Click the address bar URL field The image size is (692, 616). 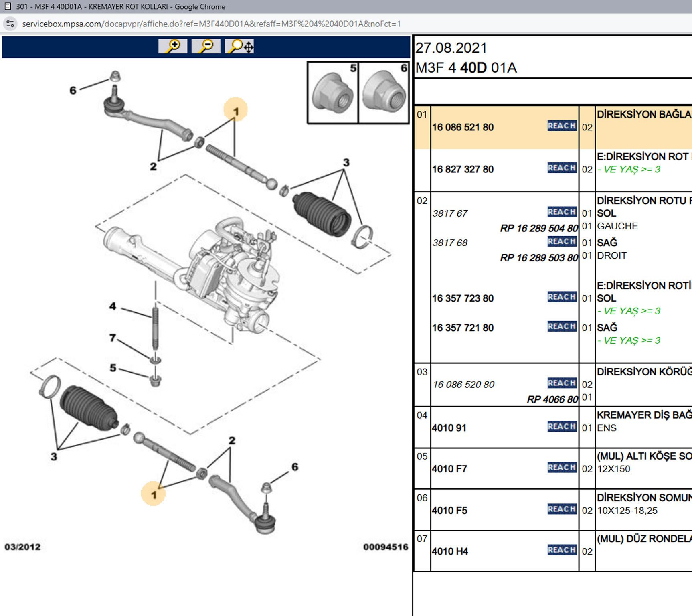pyautogui.click(x=211, y=24)
